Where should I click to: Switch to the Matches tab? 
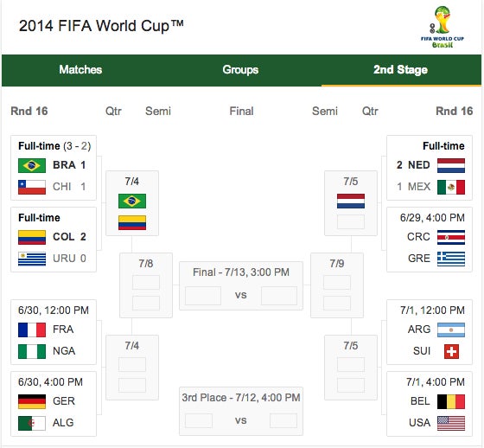pos(80,70)
